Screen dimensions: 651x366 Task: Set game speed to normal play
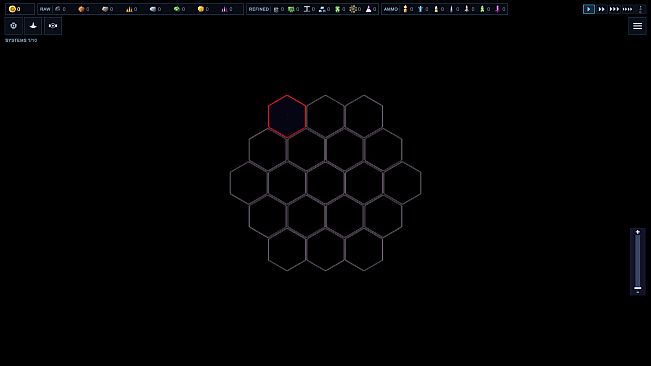(x=589, y=9)
